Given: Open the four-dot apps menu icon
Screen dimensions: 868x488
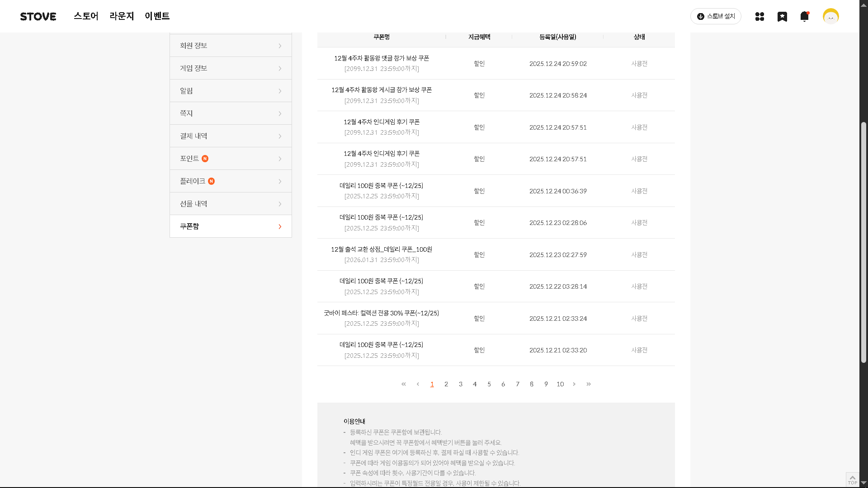Looking at the screenshot, I should [x=759, y=16].
